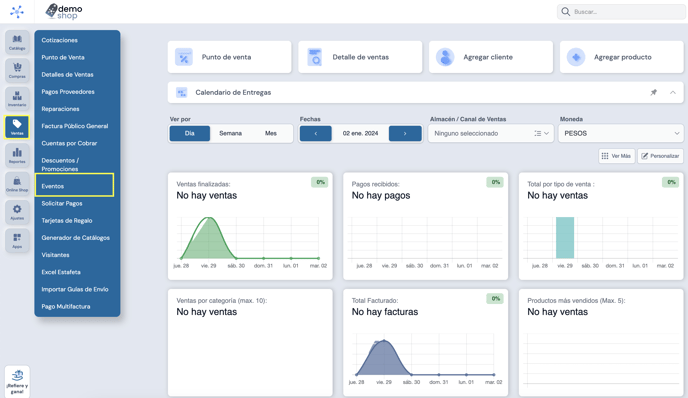
Task: Click the search magnifier icon
Action: click(566, 12)
